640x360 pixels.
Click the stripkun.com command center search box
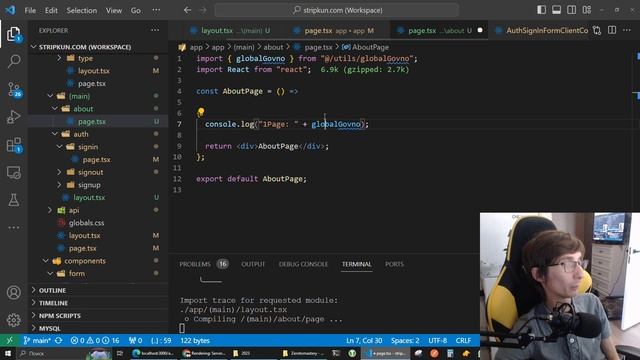(337, 10)
